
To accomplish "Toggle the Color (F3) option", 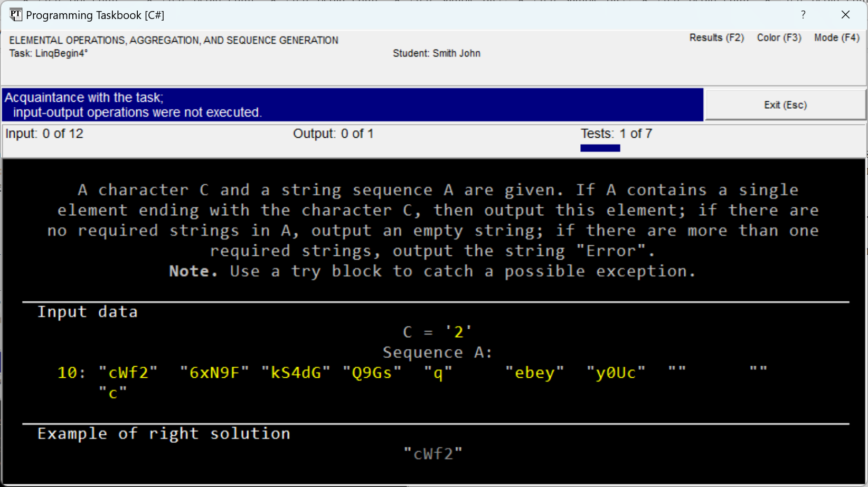I will [779, 38].
